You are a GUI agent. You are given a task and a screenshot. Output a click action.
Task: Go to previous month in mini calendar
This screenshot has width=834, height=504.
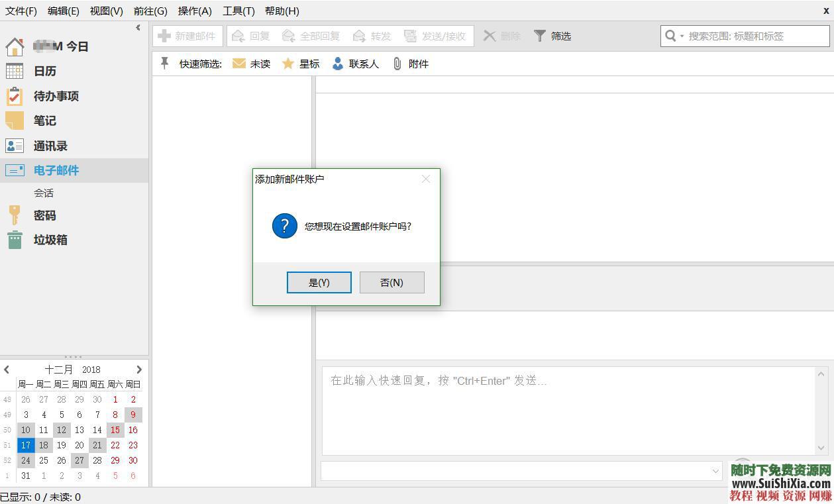tap(7, 369)
